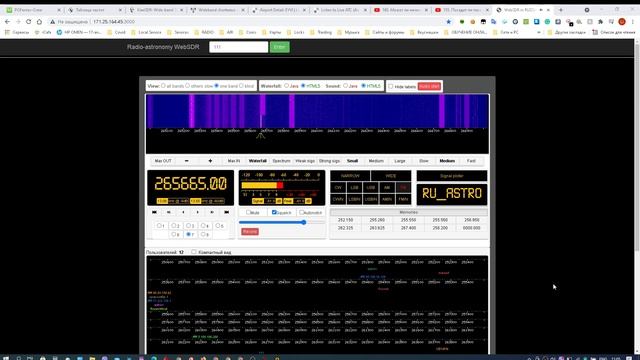Screen dimensions: 640x360
Task: Set waterfall speed to Fast
Action: (x=471, y=161)
